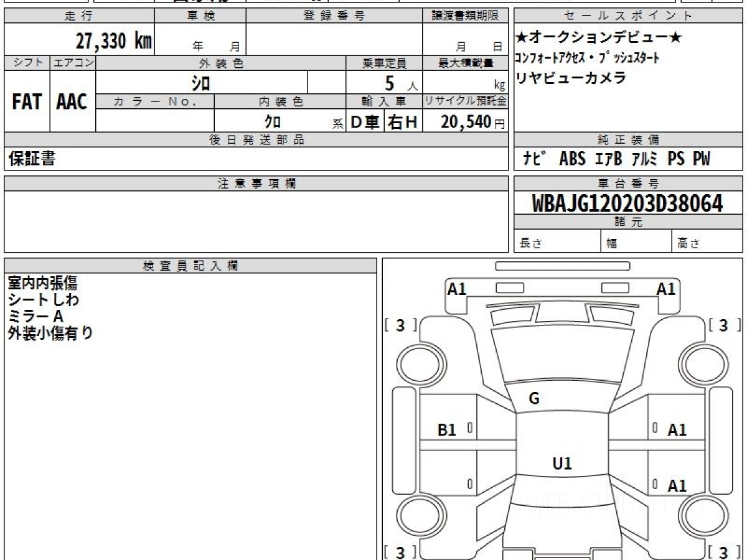Select the 純正装備 header

point(628,140)
